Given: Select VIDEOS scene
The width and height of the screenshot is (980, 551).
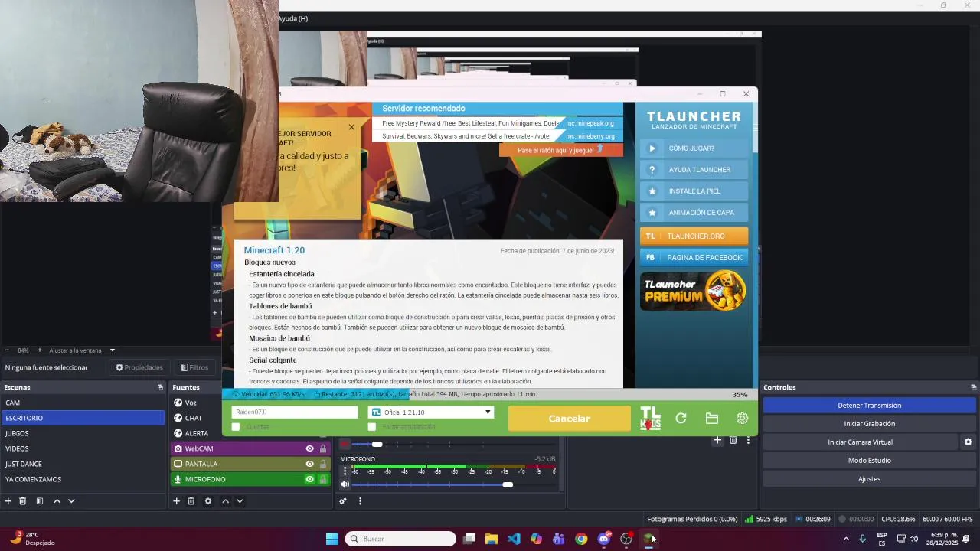Looking at the screenshot, I should 83,448.
